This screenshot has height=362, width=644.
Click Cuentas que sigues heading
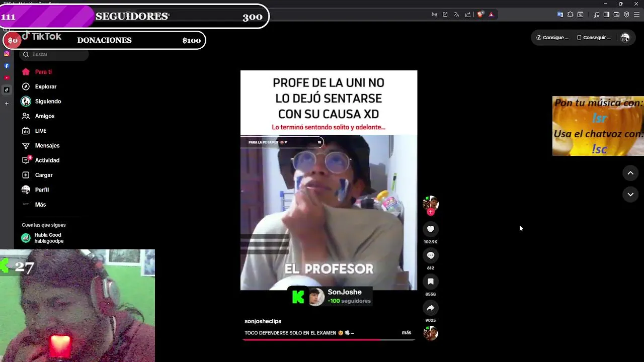point(44,225)
